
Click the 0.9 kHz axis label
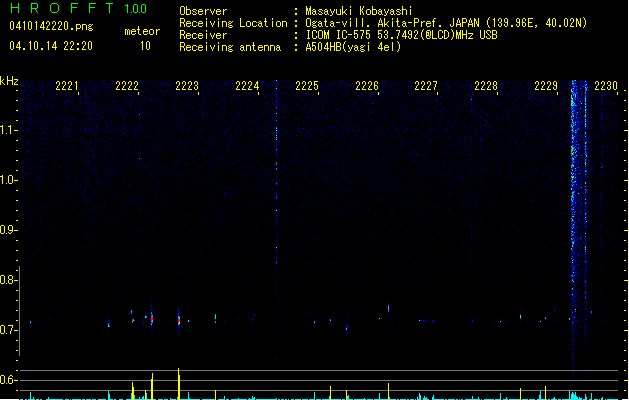[x=8, y=230]
